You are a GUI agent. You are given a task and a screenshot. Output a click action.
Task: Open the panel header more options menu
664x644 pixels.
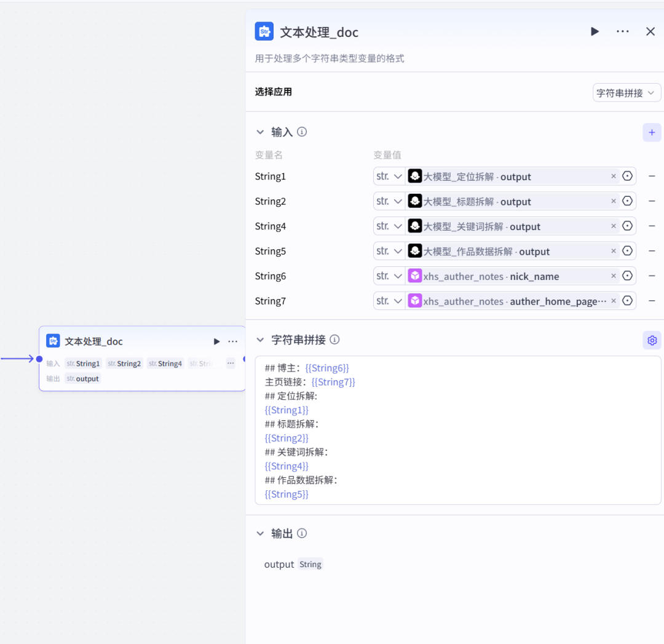point(622,31)
